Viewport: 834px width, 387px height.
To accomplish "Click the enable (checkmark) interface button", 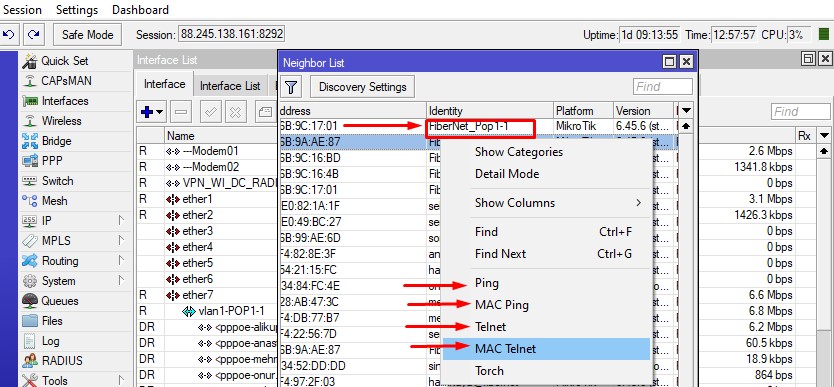I will 211,112.
